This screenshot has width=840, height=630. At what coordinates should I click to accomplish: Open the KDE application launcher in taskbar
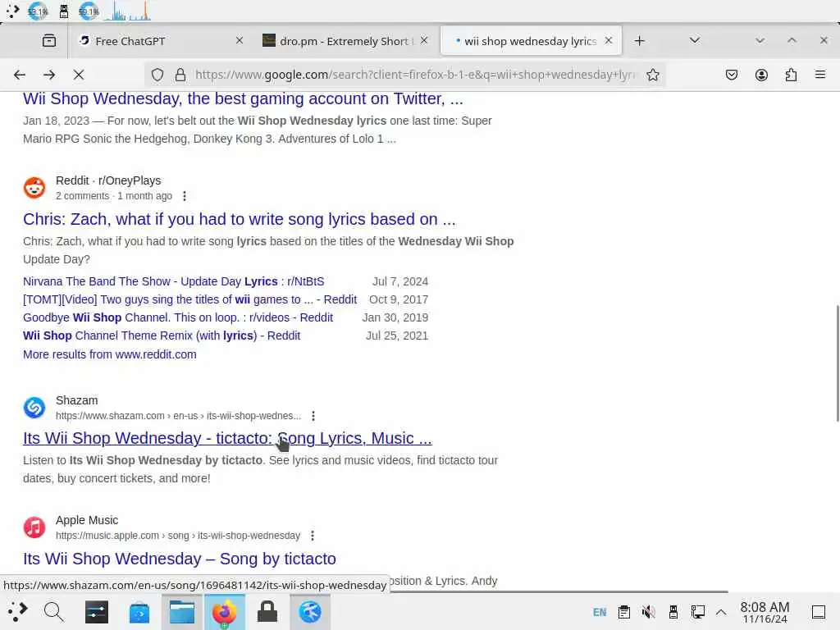pos(17,611)
